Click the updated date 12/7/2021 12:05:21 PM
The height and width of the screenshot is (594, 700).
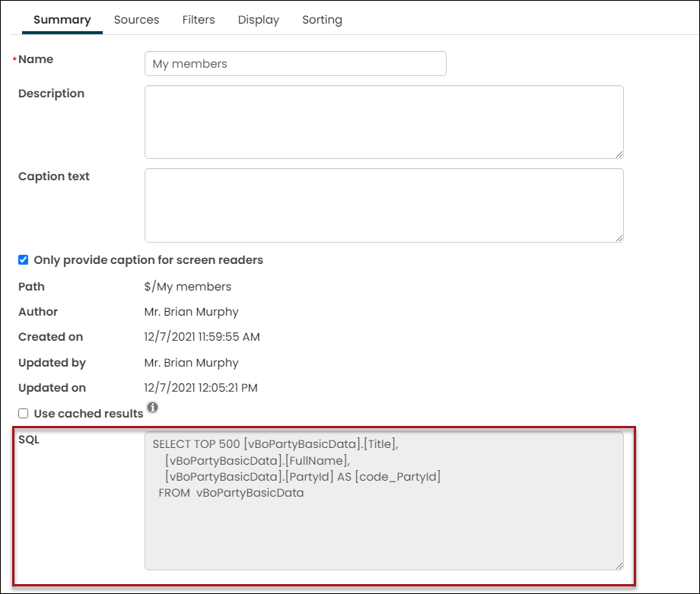(201, 388)
